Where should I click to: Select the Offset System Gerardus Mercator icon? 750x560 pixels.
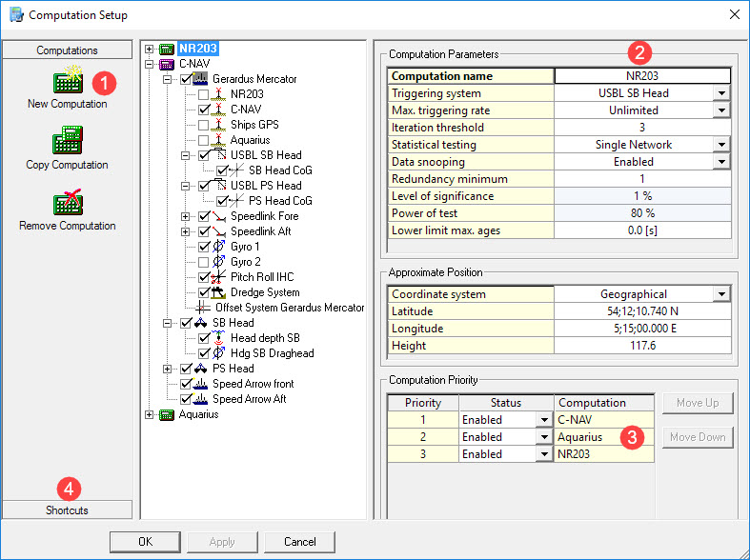click(x=201, y=308)
